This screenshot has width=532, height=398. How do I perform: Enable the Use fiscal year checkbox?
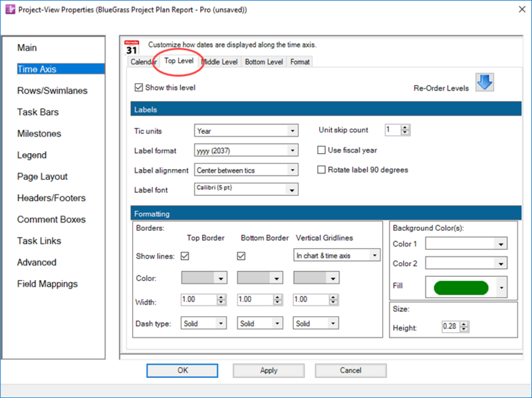(321, 150)
